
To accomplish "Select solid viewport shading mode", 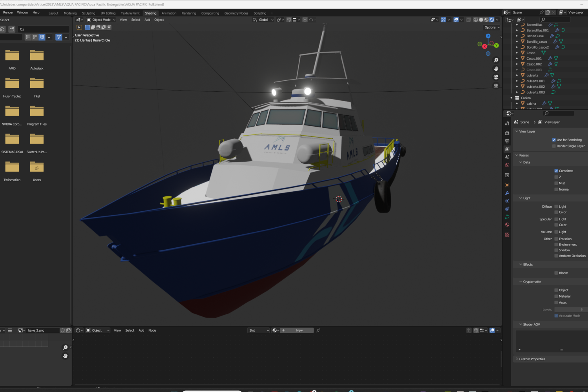I will (x=481, y=20).
